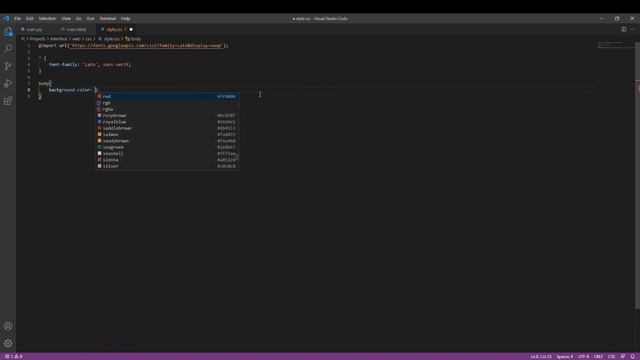Image resolution: width=640 pixels, height=360 pixels.
Task: Click the Ln, Col indicator in status bar
Action: click(540, 356)
